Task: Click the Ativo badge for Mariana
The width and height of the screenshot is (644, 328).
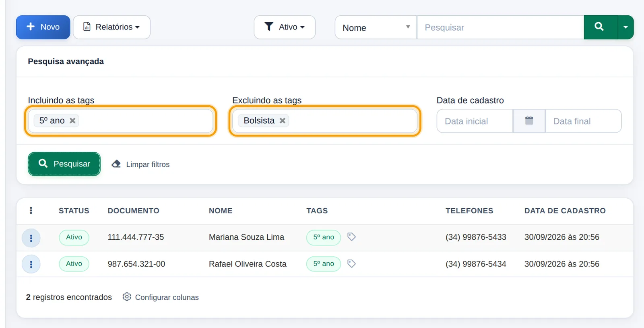Action: 74,237
